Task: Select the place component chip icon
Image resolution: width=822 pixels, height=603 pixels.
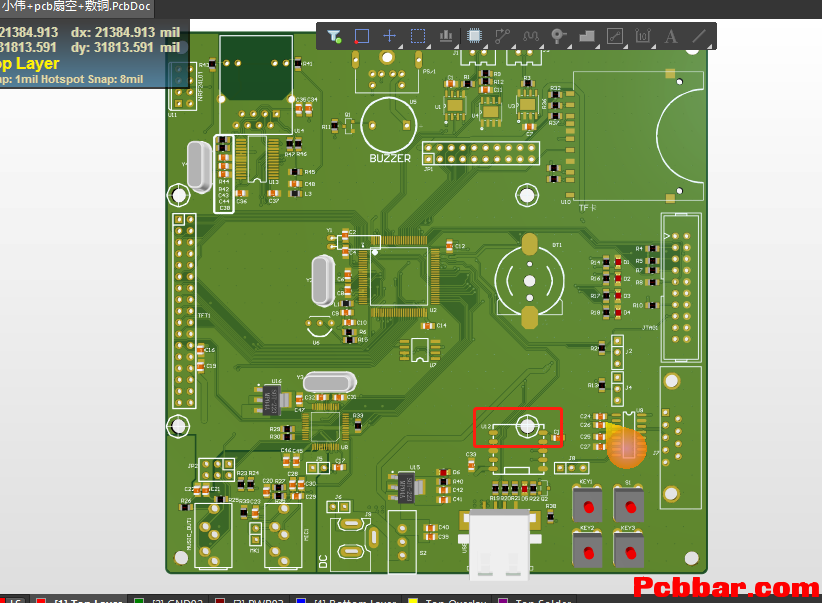Action: [x=474, y=36]
